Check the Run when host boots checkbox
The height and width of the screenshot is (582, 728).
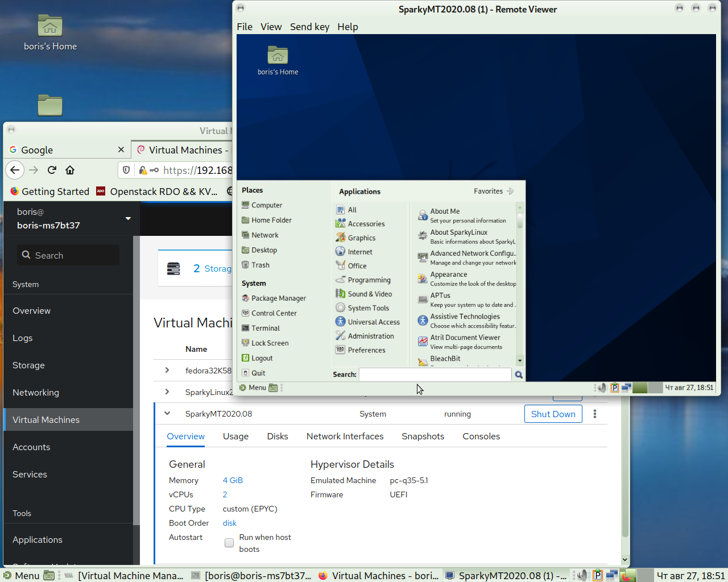tap(229, 543)
